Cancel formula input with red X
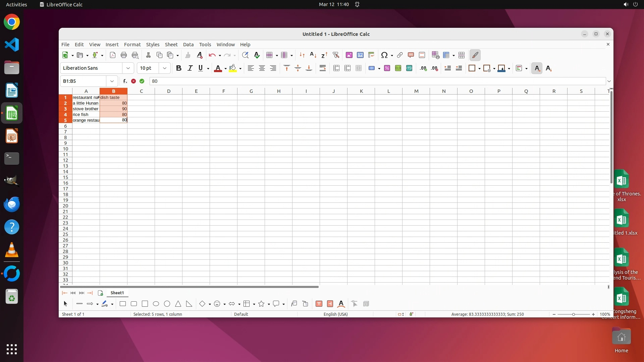 click(133, 81)
